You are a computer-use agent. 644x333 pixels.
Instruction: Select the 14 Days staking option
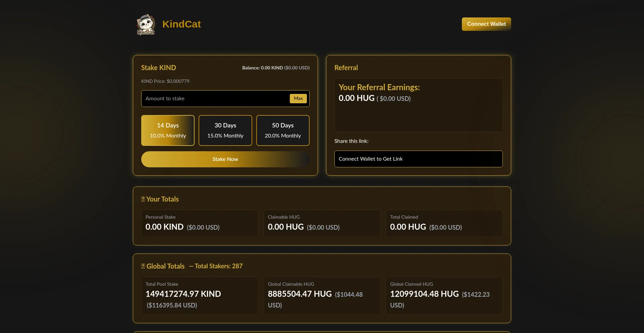click(168, 130)
